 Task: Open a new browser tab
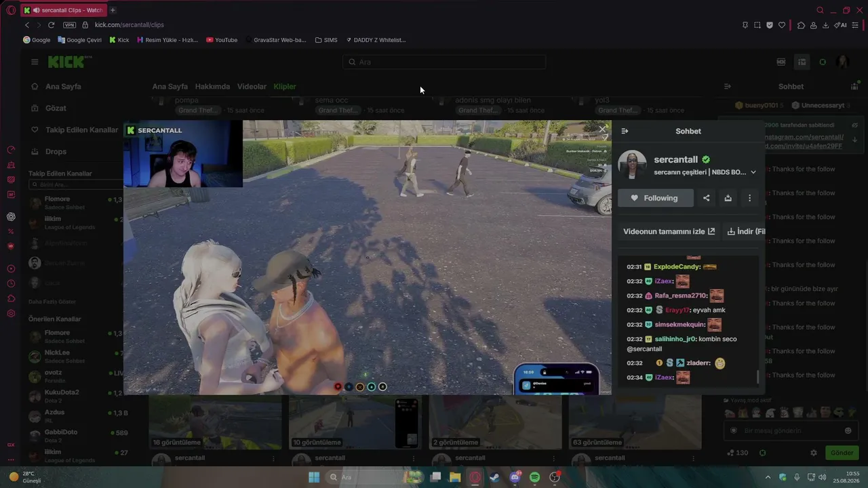click(x=113, y=10)
